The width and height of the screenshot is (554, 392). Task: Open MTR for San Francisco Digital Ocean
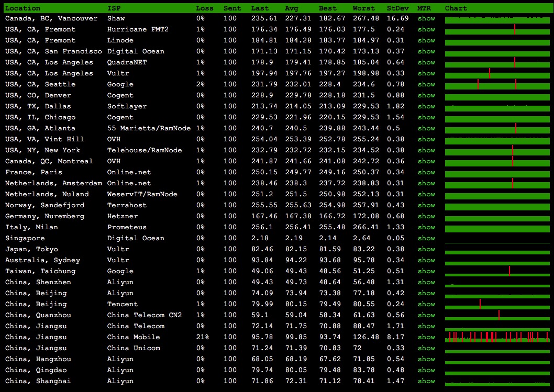(426, 51)
